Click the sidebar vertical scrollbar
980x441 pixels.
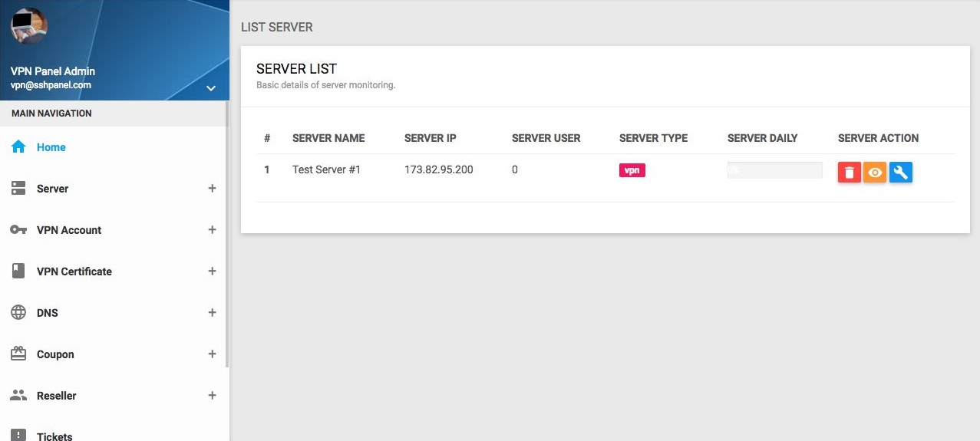pos(227,234)
